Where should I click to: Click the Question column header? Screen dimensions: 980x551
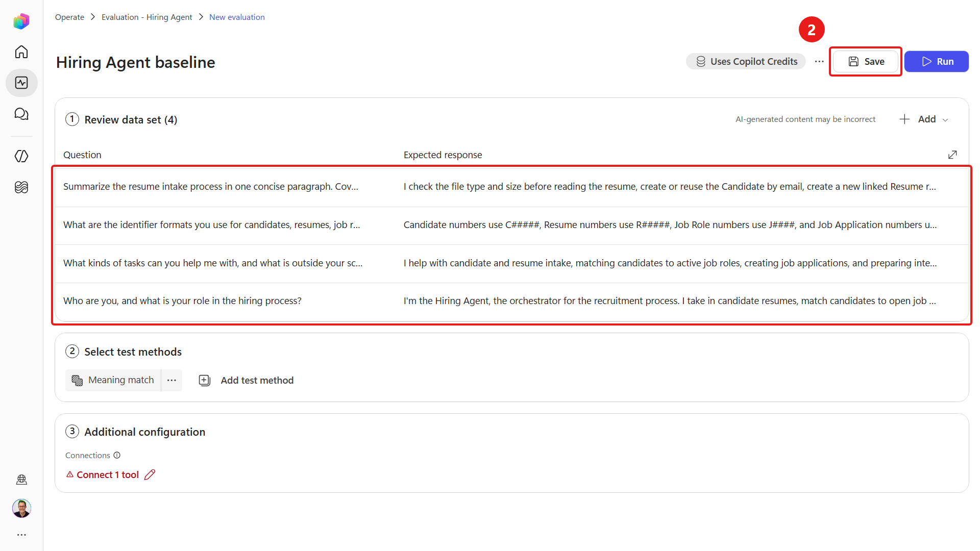tap(82, 155)
